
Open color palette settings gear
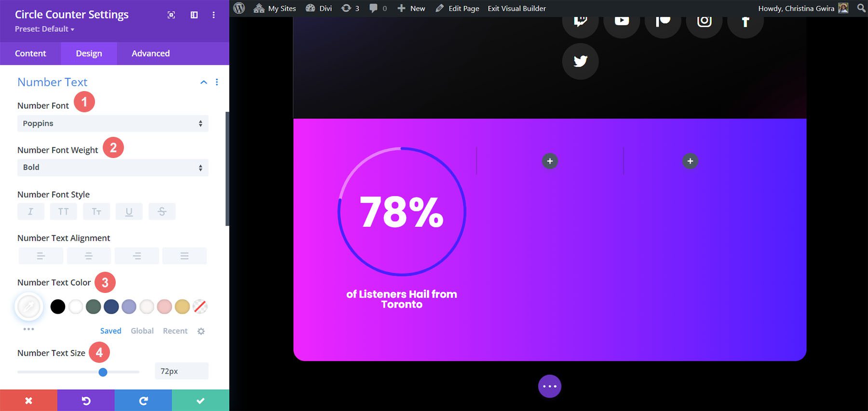click(x=201, y=331)
